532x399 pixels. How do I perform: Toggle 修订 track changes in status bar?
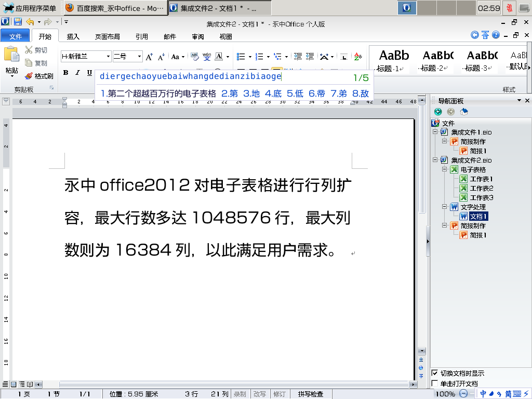(x=280, y=394)
